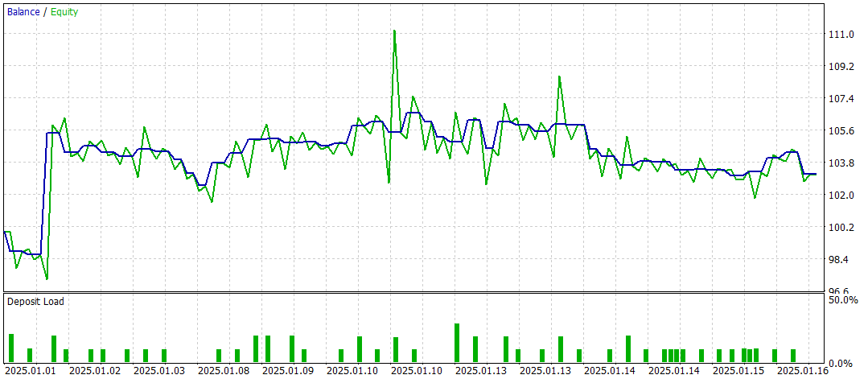This screenshot has height=379, width=868.
Task: Click the 2025.01.03 date label
Action: click(x=158, y=370)
